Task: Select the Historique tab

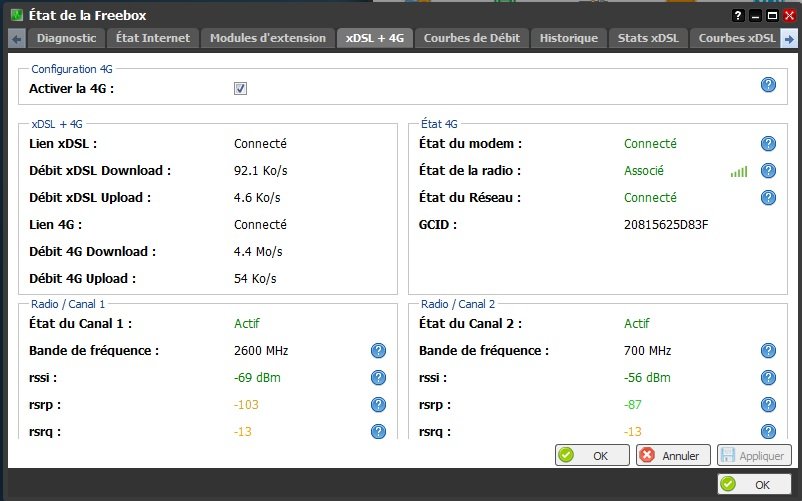Action: [x=568, y=38]
